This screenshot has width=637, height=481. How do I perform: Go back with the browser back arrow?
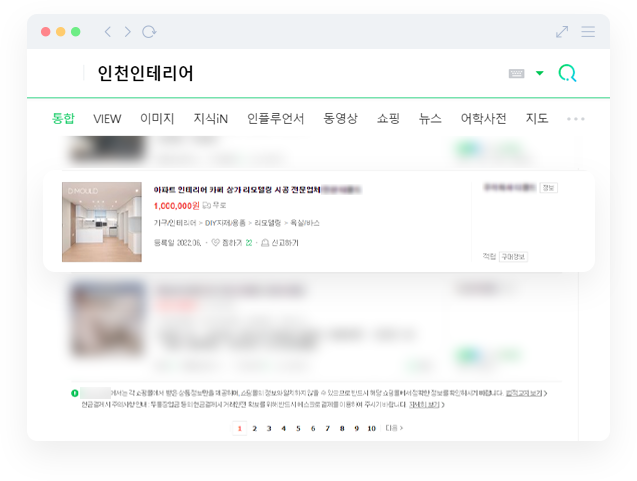click(108, 32)
